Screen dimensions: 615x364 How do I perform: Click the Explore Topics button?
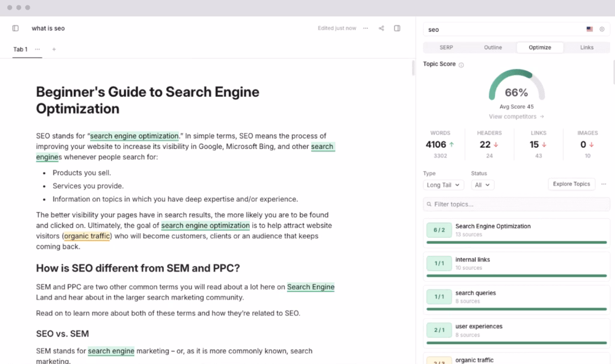click(x=571, y=184)
